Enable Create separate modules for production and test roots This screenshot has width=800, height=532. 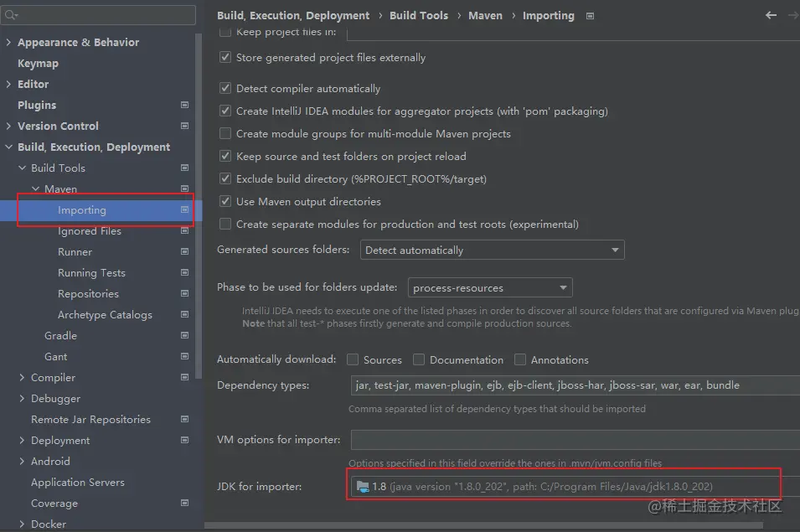[225, 224]
